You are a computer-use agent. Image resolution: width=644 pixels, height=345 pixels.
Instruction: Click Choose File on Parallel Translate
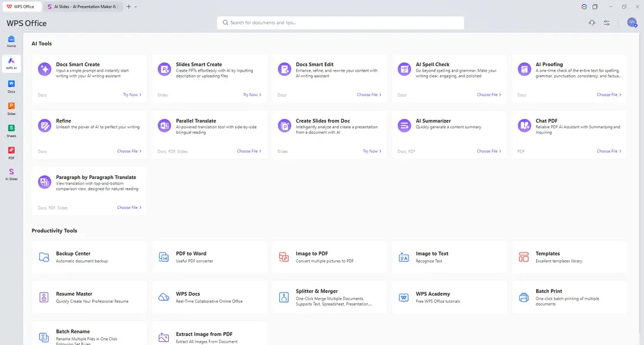pyautogui.click(x=249, y=151)
